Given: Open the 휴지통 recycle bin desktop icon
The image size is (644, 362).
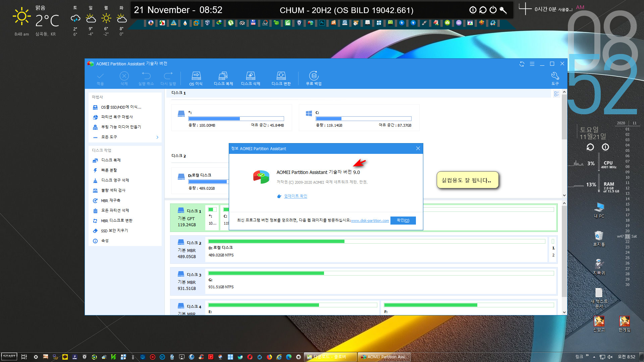Looking at the screenshot, I should pyautogui.click(x=599, y=239).
